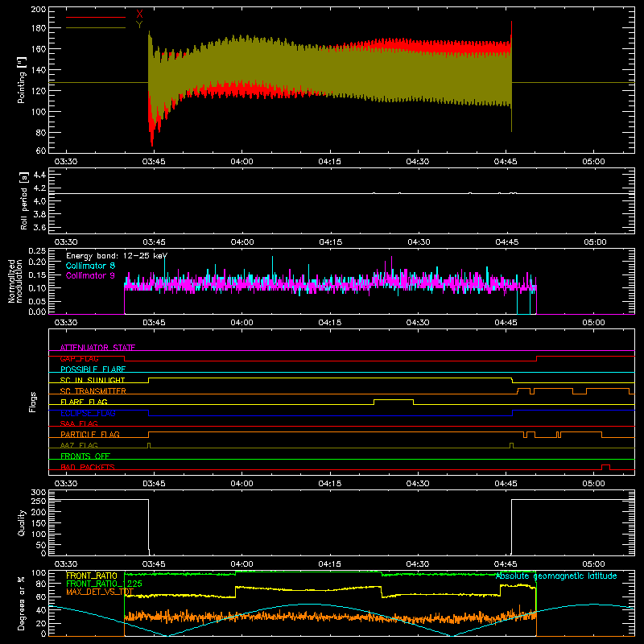Click 'Normalized modulation' axis title
This screenshot has width=644, height=644.
[x=16, y=281]
